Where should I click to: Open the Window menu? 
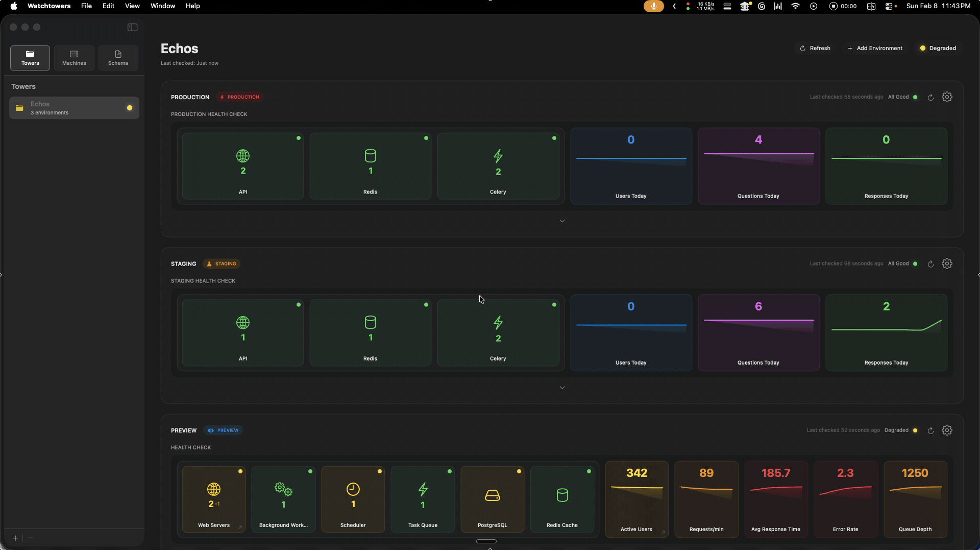coord(162,6)
